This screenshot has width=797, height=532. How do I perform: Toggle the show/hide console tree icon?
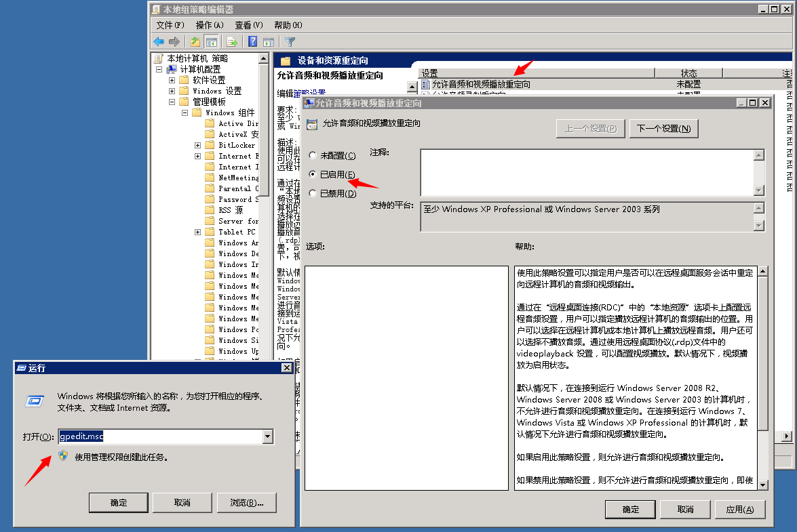pos(211,42)
